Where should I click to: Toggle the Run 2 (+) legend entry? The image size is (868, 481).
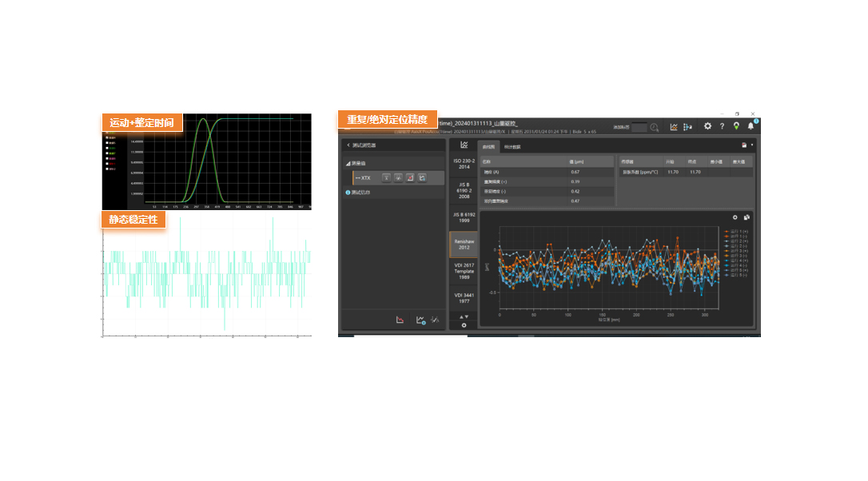tap(736, 241)
